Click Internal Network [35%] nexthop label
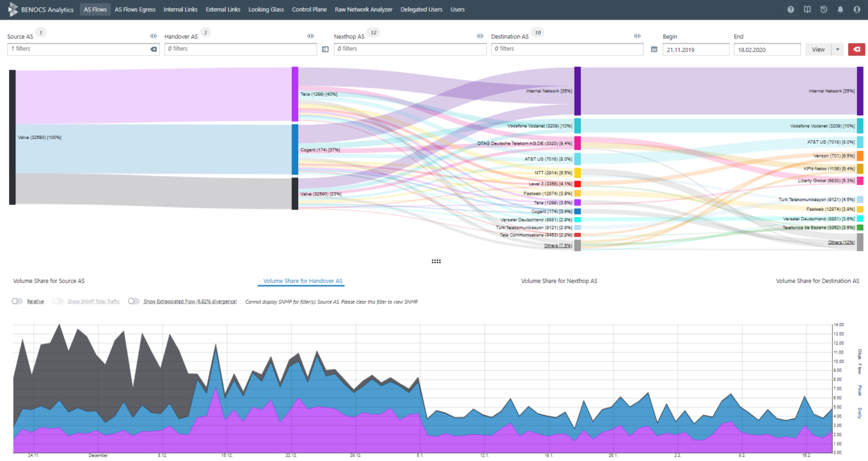Viewport: 868px width, 461px height. click(x=549, y=91)
